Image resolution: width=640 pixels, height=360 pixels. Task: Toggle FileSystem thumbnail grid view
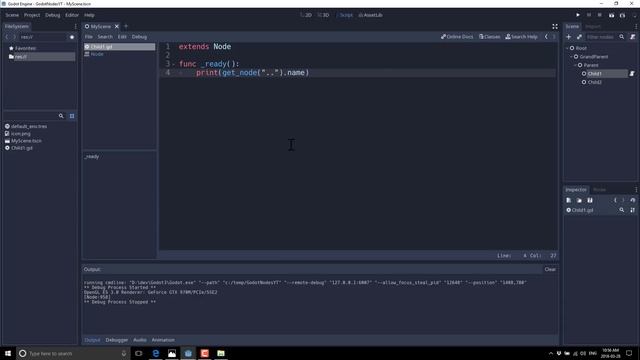coord(72,116)
